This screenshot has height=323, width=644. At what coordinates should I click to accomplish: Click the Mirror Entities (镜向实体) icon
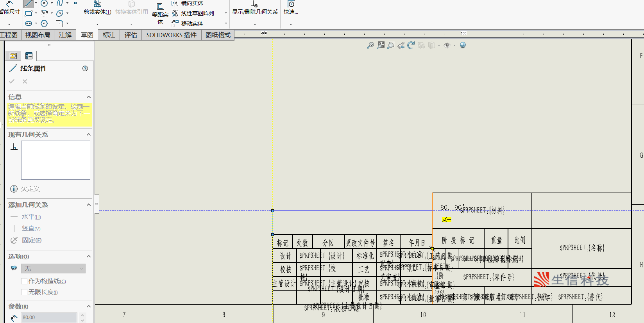tap(175, 3)
